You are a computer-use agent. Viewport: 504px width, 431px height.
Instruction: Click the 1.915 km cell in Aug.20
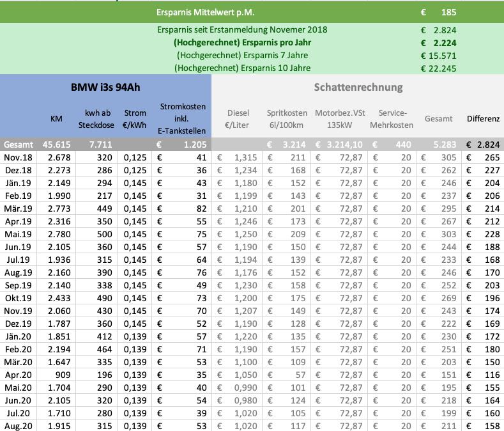tap(59, 426)
